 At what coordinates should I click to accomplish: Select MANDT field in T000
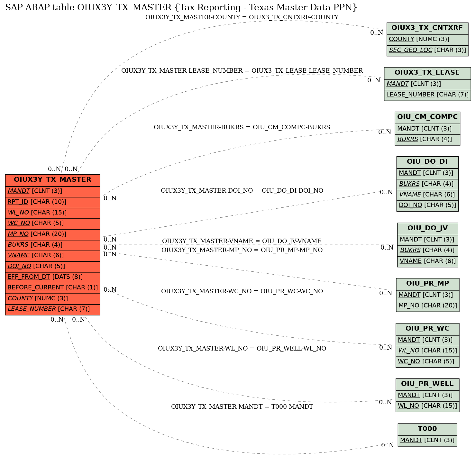point(427,441)
